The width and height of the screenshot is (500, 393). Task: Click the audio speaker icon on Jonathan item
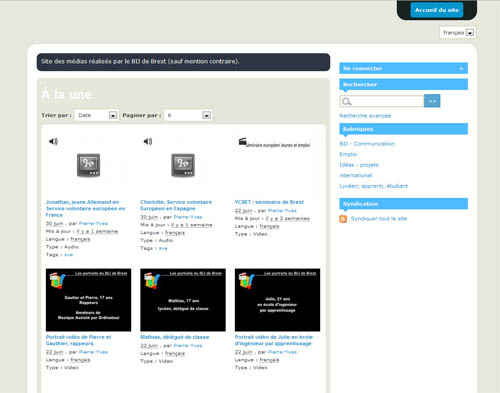[53, 141]
